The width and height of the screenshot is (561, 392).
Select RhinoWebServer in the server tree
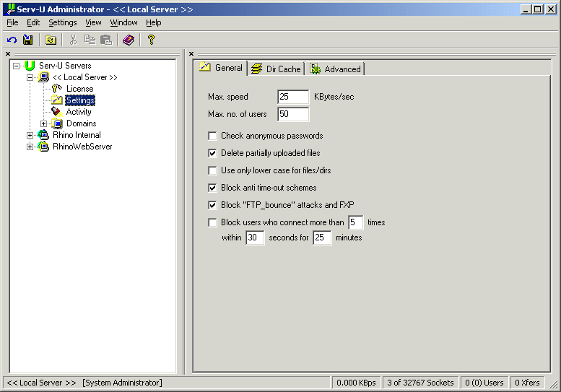click(82, 147)
